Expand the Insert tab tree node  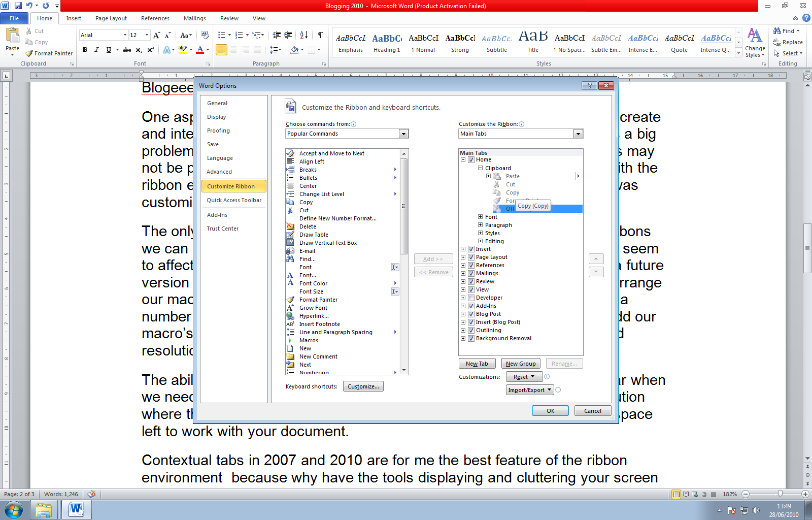coord(463,249)
